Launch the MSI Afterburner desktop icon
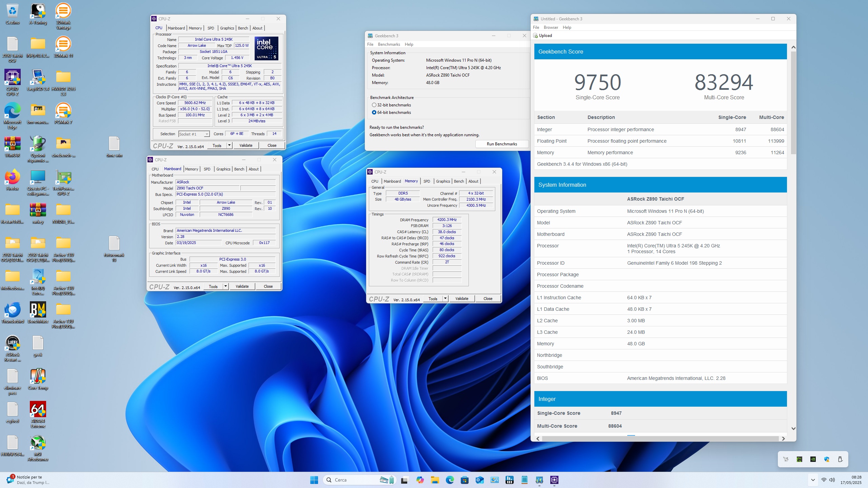Image resolution: width=868 pixels, height=488 pixels. [38, 448]
